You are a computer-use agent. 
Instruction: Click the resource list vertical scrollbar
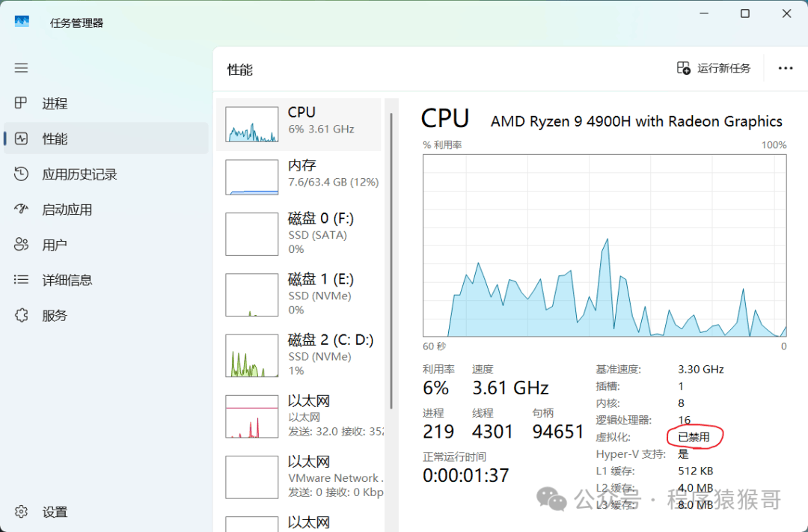tap(391, 262)
